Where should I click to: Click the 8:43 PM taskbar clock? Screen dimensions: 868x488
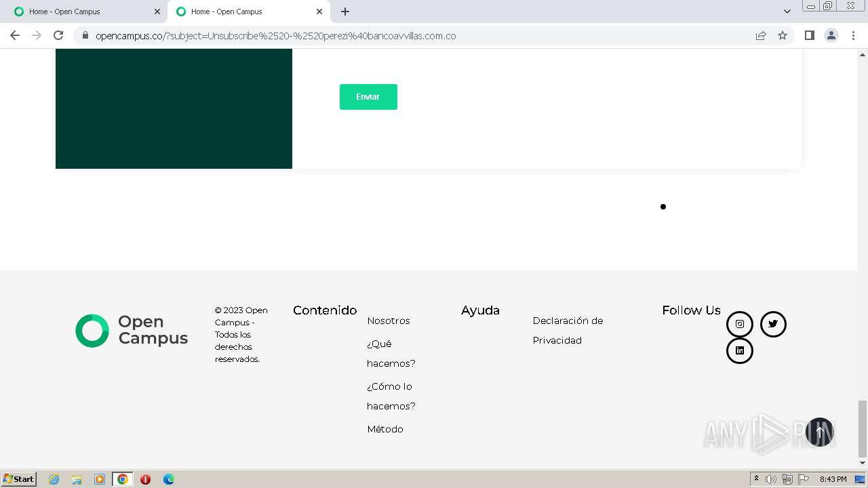click(833, 479)
